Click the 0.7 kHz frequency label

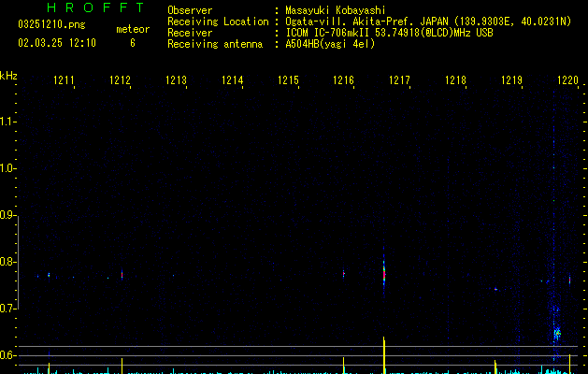click(x=7, y=309)
